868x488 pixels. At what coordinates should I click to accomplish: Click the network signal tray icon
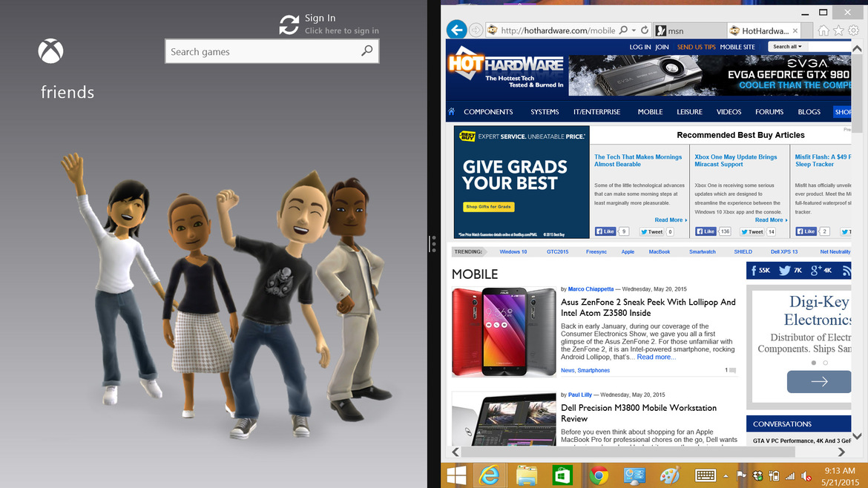[790, 476]
